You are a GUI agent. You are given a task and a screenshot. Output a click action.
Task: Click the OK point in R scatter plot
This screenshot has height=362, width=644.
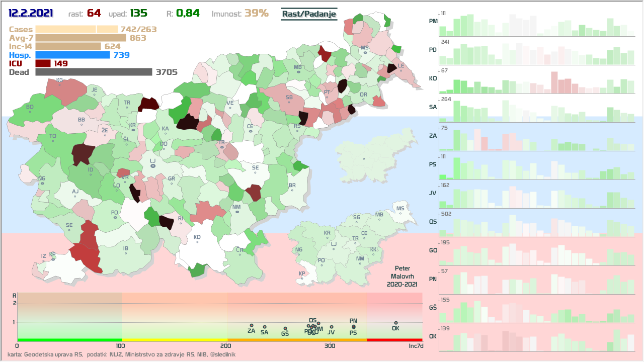tap(396, 323)
